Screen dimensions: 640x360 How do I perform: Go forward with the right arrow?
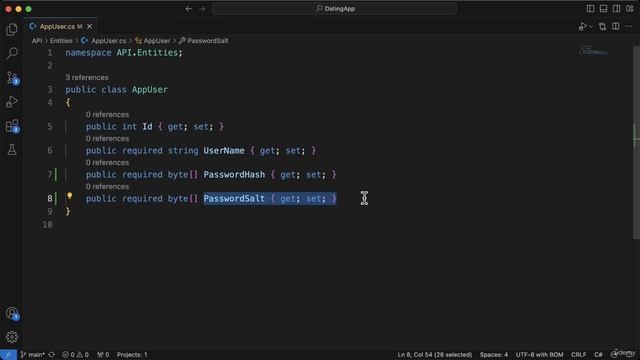click(x=202, y=9)
